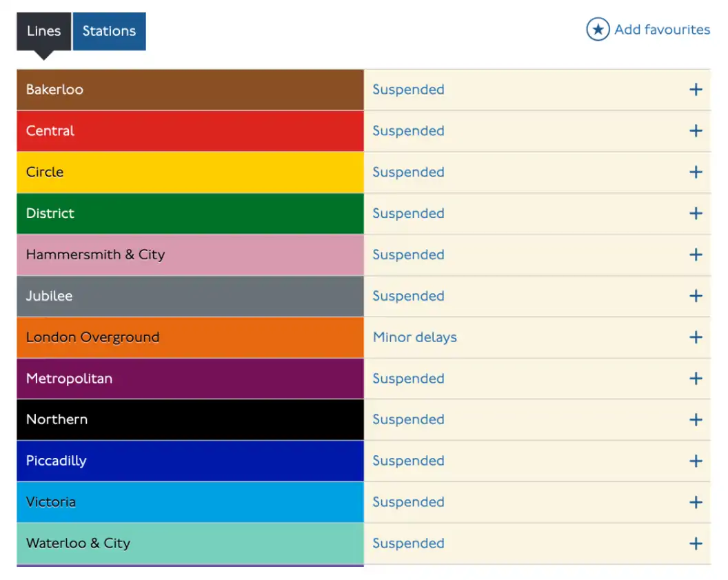The width and height of the screenshot is (728, 580).
Task: Expand Hammersmith & City status plus
Action: (696, 254)
